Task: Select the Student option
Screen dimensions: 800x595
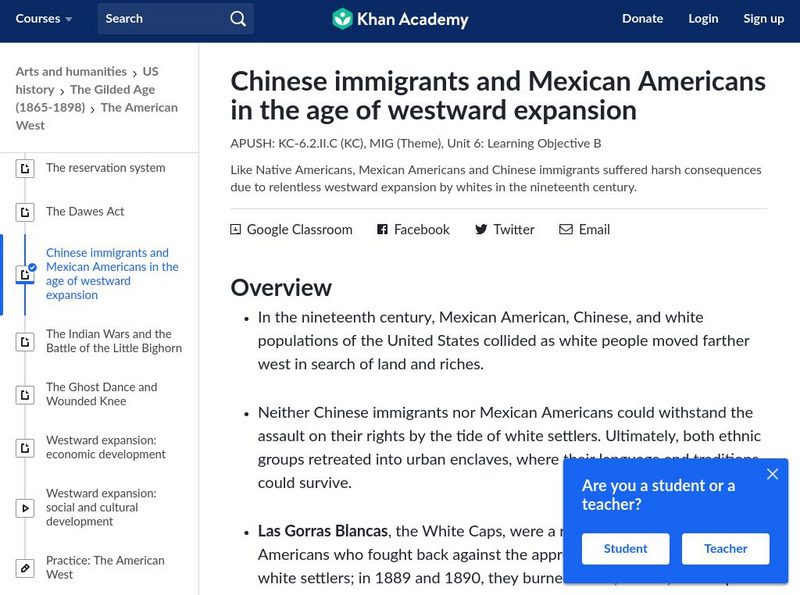Action: click(626, 548)
